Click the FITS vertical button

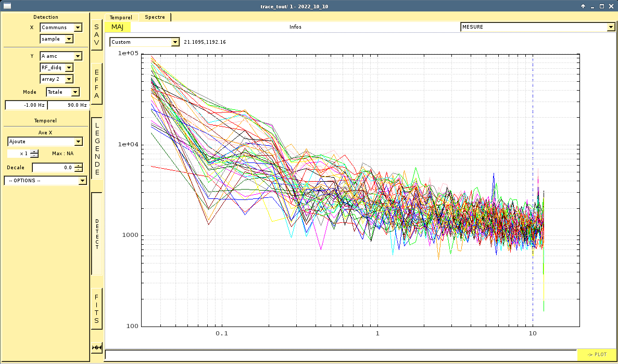click(96, 309)
